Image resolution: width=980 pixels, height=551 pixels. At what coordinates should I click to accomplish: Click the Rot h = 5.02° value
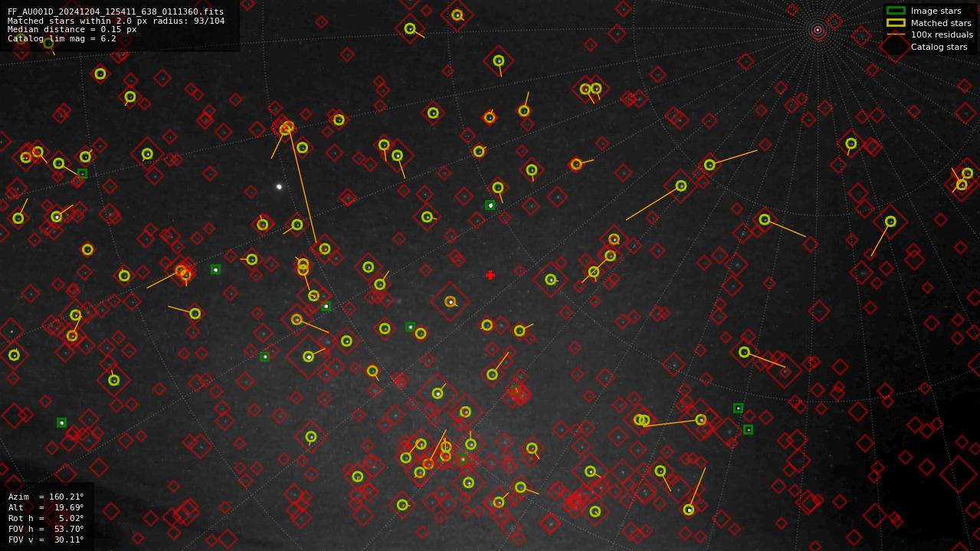click(46, 518)
